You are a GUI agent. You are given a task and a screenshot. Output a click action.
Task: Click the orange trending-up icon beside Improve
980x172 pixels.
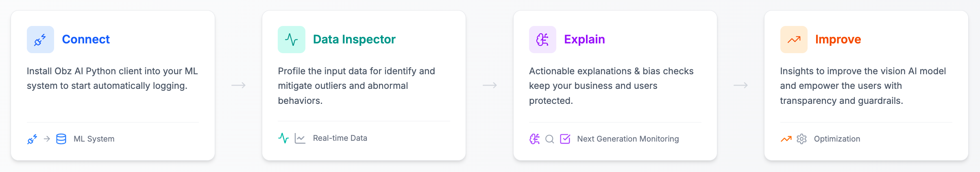(x=793, y=40)
